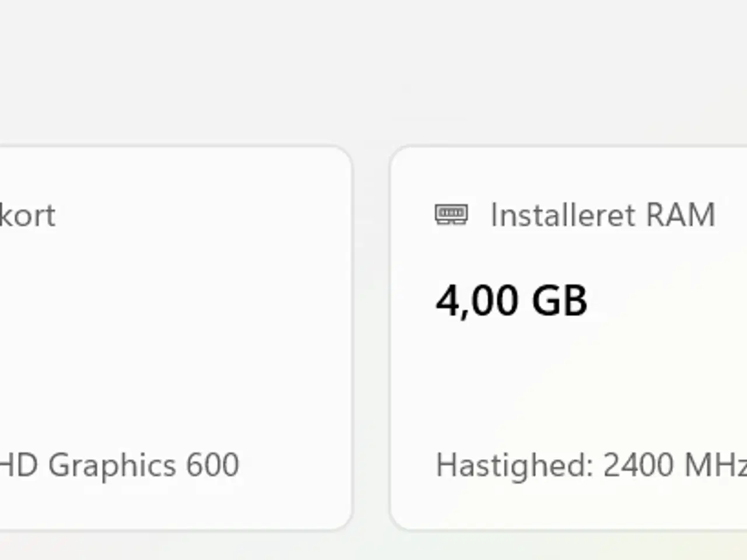Click the kort heading in left card
The height and width of the screenshot is (560, 747).
(x=27, y=215)
